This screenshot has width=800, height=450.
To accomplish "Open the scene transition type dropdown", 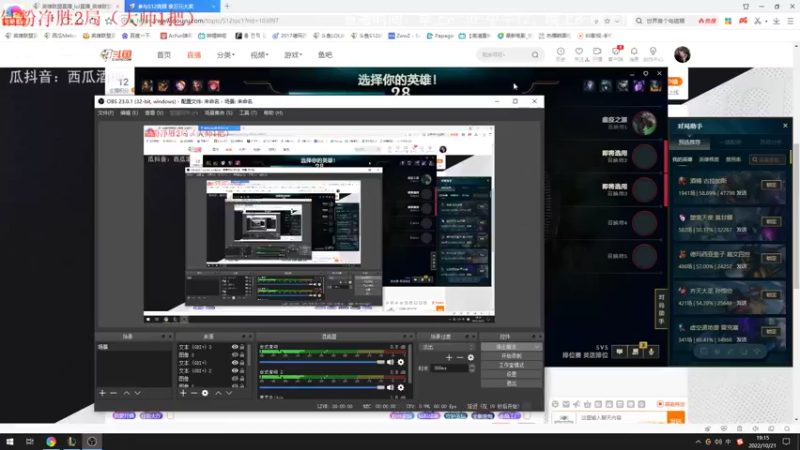I will [x=446, y=347].
